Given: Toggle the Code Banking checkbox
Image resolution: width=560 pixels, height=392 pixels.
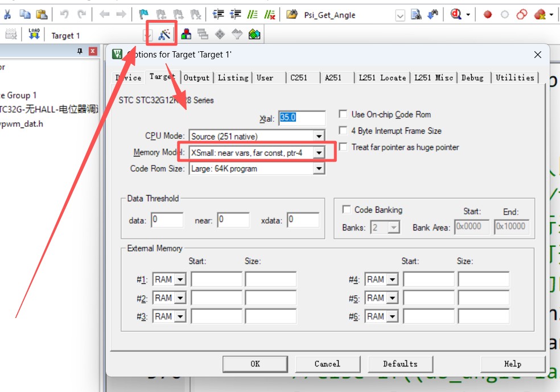Looking at the screenshot, I should tap(346, 210).
